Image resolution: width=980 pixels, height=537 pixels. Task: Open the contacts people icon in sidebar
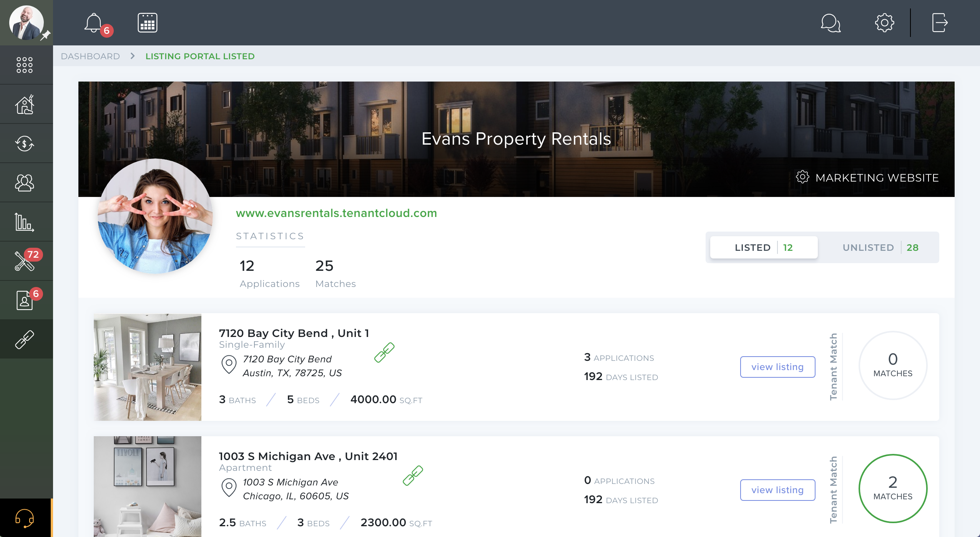coord(25,183)
